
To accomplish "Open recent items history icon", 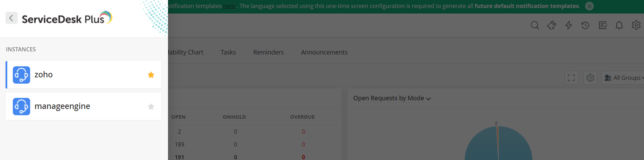I will [x=585, y=25].
